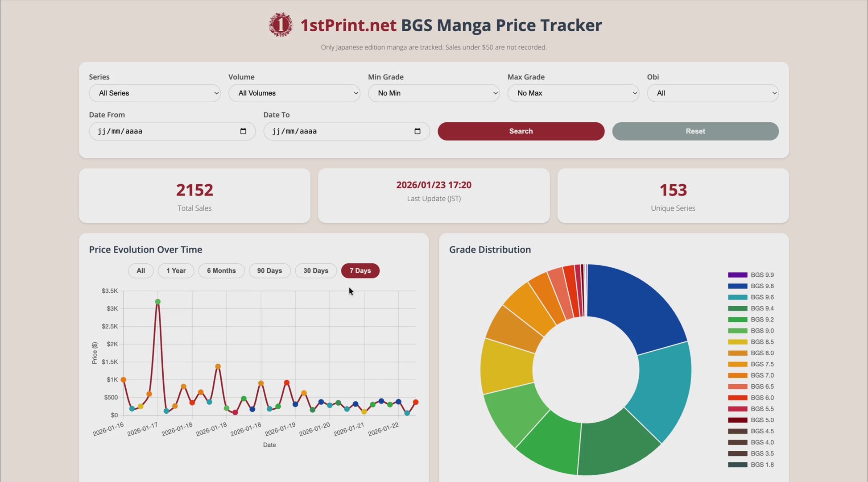Viewport: 868px width, 482px height.
Task: Toggle BGS 9.6 legend color box
Action: coord(737,297)
